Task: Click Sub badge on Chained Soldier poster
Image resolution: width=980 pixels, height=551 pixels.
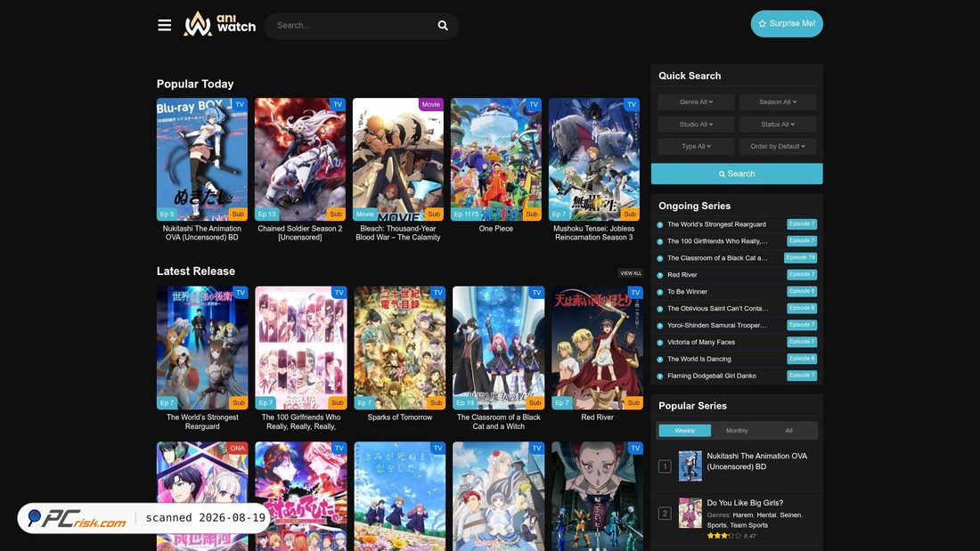Action: pos(336,215)
